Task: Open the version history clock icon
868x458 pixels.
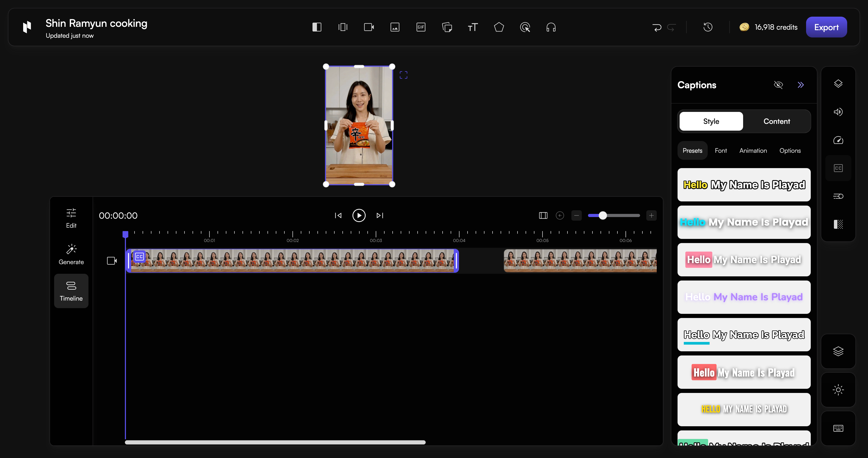Action: pos(708,27)
